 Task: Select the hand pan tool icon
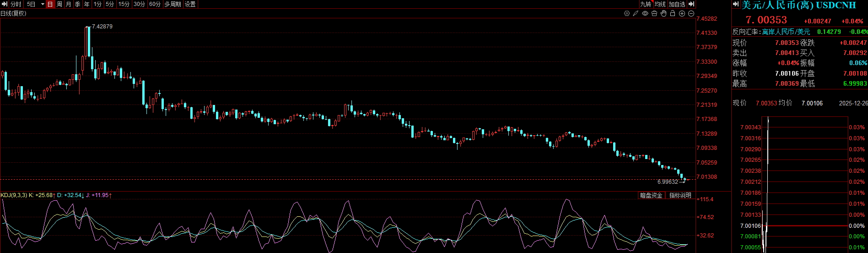pyautogui.click(x=663, y=14)
